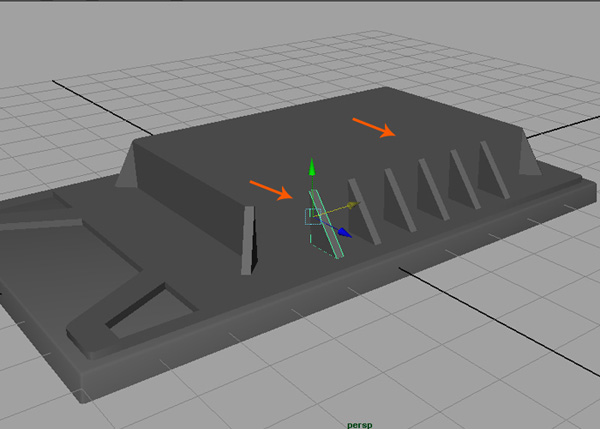Click the blue Z-axis move arrow
The height and width of the screenshot is (429, 600).
point(344,233)
